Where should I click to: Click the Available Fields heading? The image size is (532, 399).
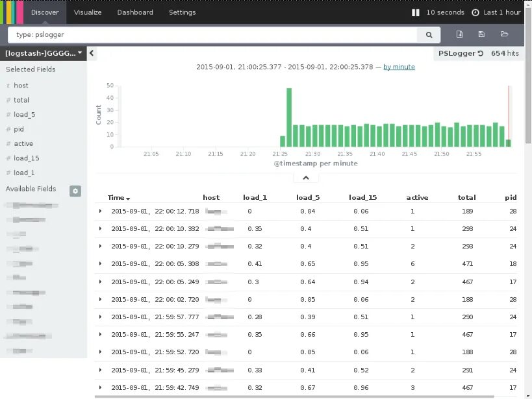click(31, 189)
